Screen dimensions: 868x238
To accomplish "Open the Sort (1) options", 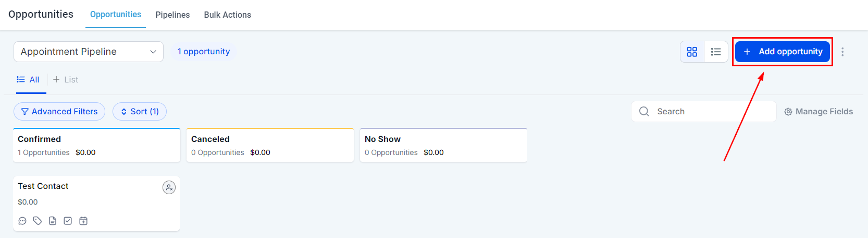I will pyautogui.click(x=140, y=112).
